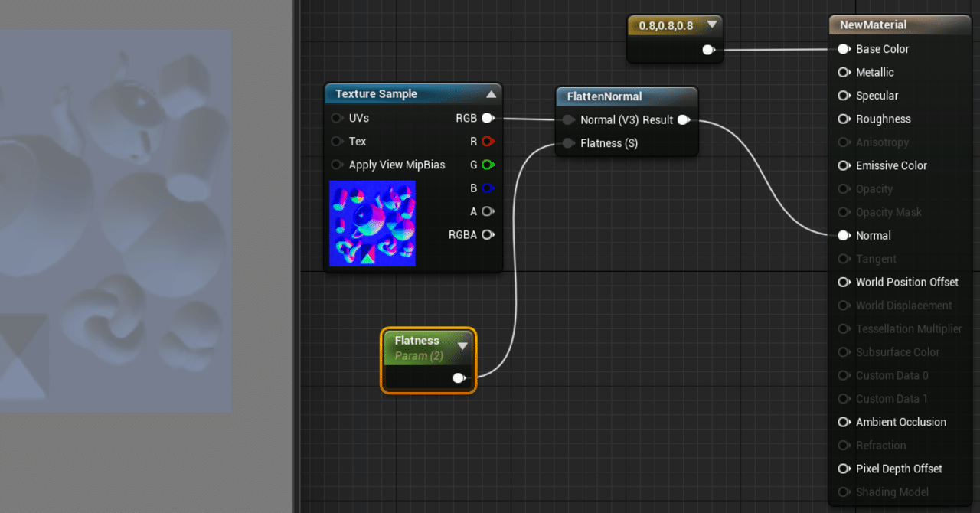Viewport: 980px width, 513px height.
Task: Select the RGBA output pin on Texture Sample
Action: click(x=488, y=234)
